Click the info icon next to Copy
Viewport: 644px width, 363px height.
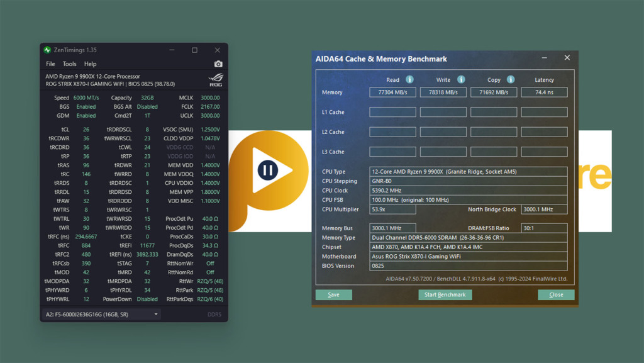[511, 79]
